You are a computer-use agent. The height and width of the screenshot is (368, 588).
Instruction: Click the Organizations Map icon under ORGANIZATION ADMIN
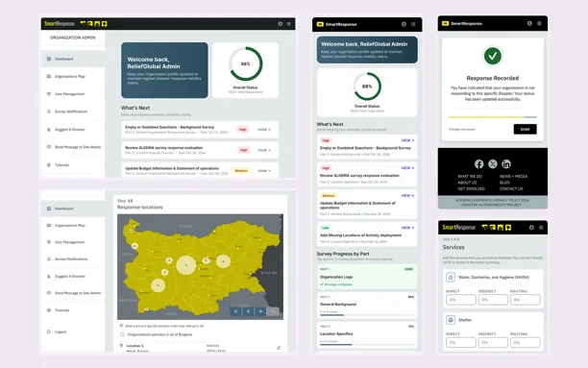pyautogui.click(x=49, y=77)
